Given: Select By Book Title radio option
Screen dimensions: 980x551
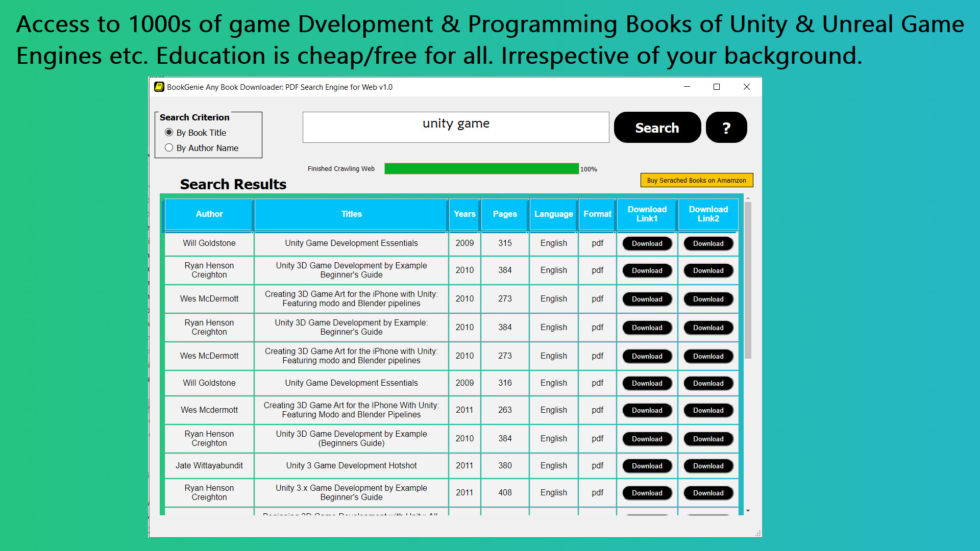Looking at the screenshot, I should (169, 133).
